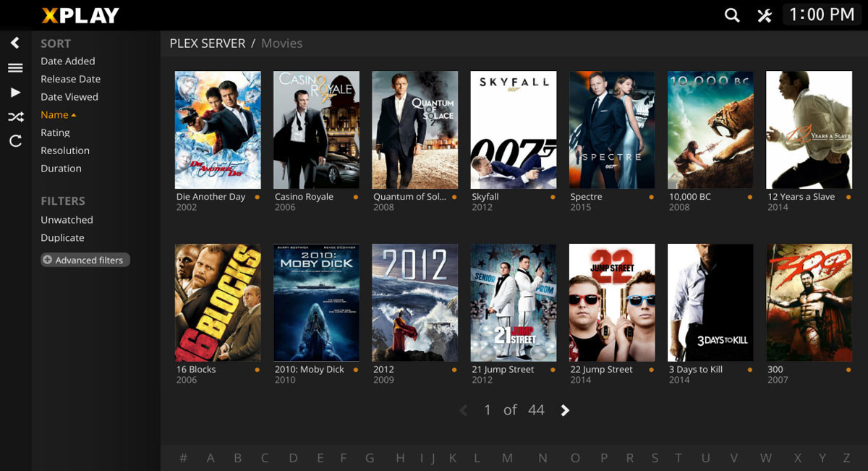Viewport: 868px width, 471px height.
Task: Toggle the Unwatched filter
Action: click(x=67, y=220)
